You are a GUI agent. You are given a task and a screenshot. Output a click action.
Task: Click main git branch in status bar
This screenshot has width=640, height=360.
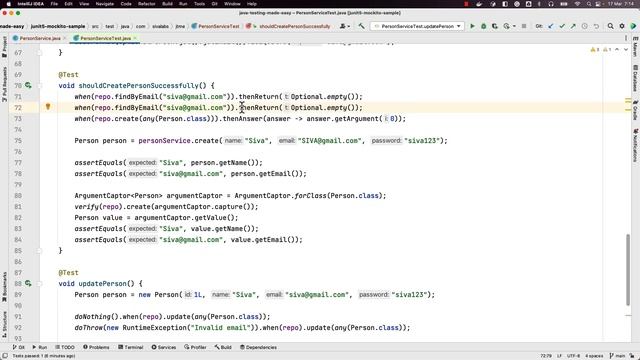point(617,356)
